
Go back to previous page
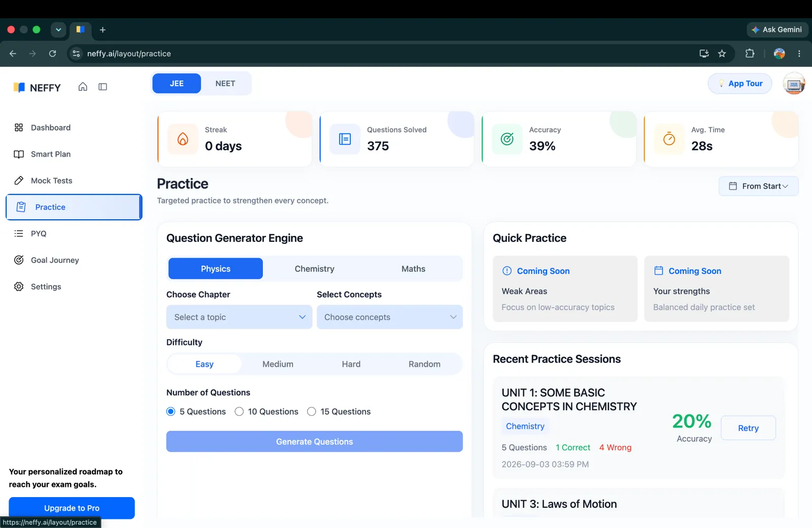pyautogui.click(x=13, y=53)
